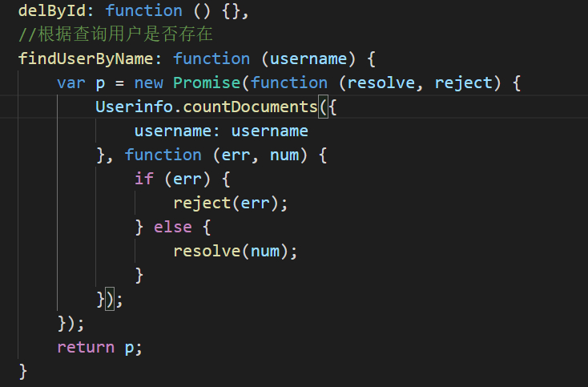Click the num parameter in callback signature
588x387 pixels.
click(284, 155)
